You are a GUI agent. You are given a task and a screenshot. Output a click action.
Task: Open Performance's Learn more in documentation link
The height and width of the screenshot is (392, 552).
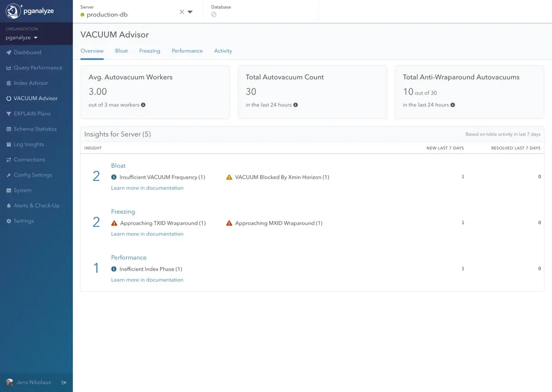tap(147, 280)
